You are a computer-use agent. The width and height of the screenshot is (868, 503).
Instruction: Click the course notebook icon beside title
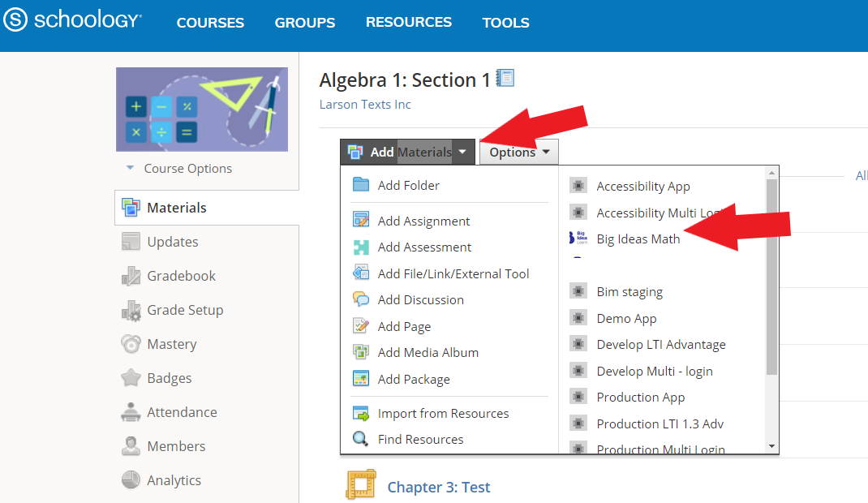(505, 79)
